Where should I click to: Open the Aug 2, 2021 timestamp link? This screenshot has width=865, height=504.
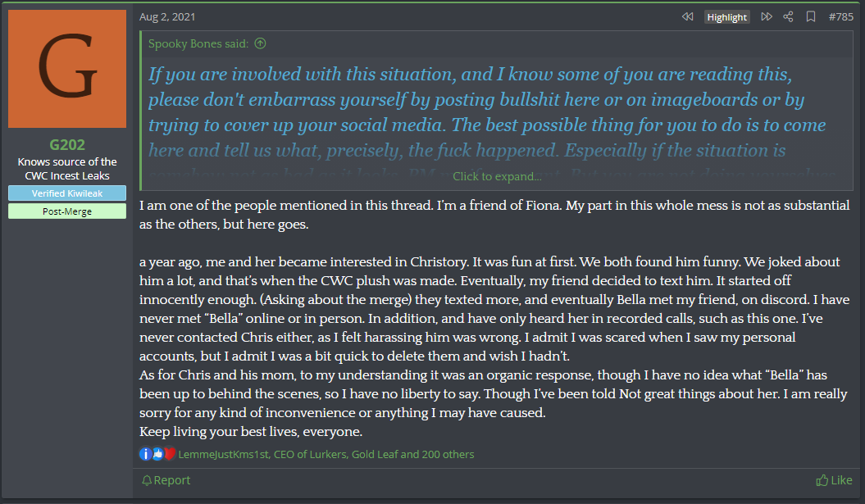pyautogui.click(x=167, y=16)
